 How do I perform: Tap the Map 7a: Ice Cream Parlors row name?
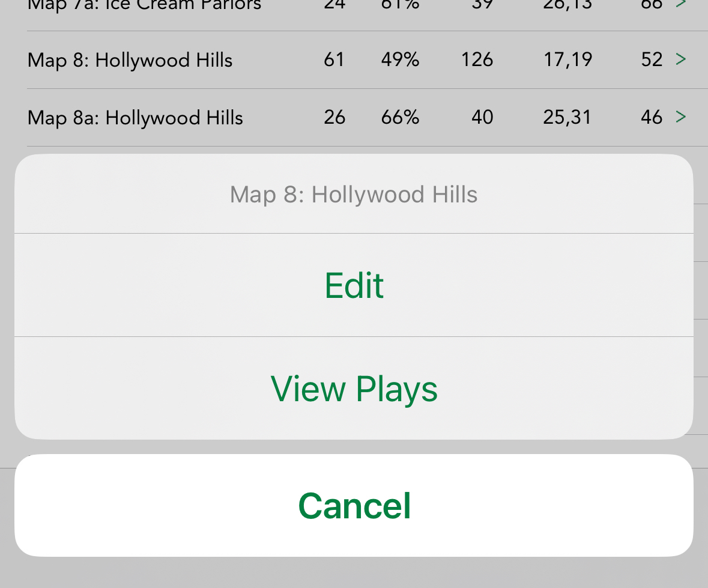[144, 5]
